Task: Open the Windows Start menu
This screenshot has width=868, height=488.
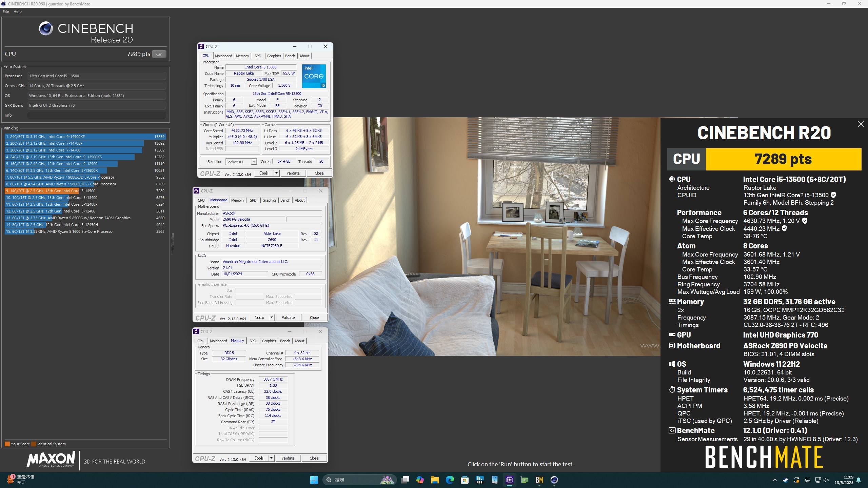Action: (314, 480)
